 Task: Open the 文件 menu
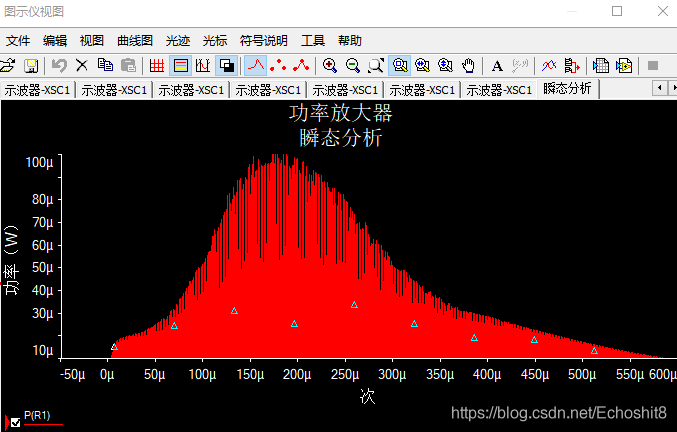click(18, 41)
